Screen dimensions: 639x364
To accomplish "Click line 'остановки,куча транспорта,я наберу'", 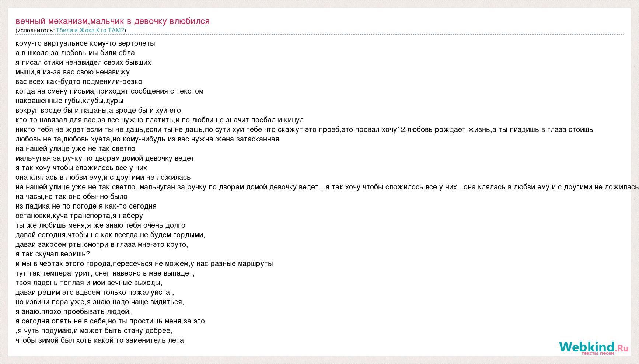I will coord(79,216).
